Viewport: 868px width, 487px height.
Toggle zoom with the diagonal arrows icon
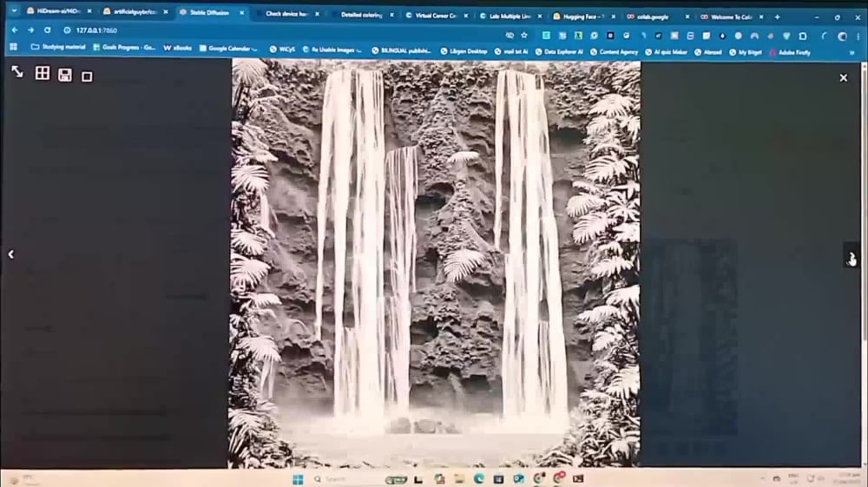pyautogui.click(x=17, y=72)
